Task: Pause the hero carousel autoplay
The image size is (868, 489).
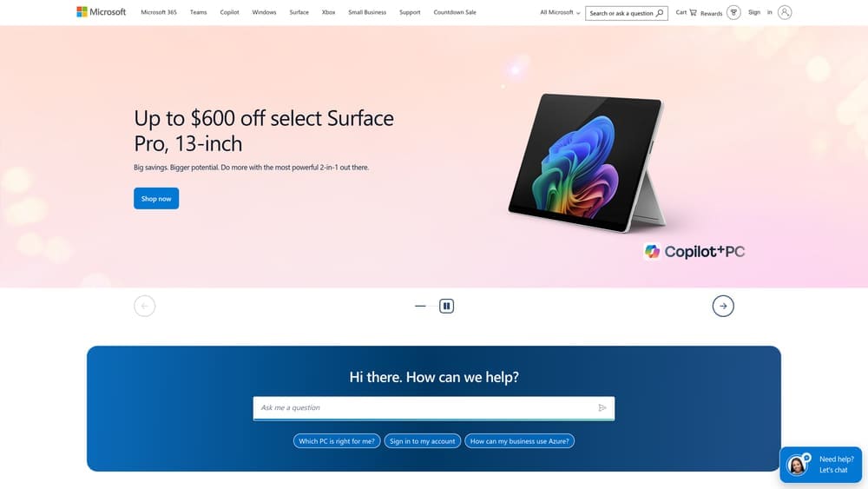Action: pyautogui.click(x=447, y=306)
